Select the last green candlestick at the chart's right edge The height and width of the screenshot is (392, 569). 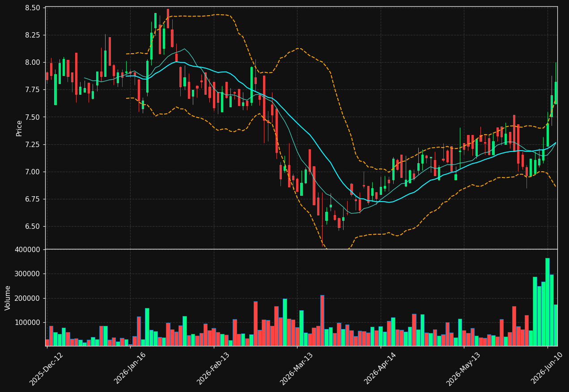pyautogui.click(x=556, y=93)
